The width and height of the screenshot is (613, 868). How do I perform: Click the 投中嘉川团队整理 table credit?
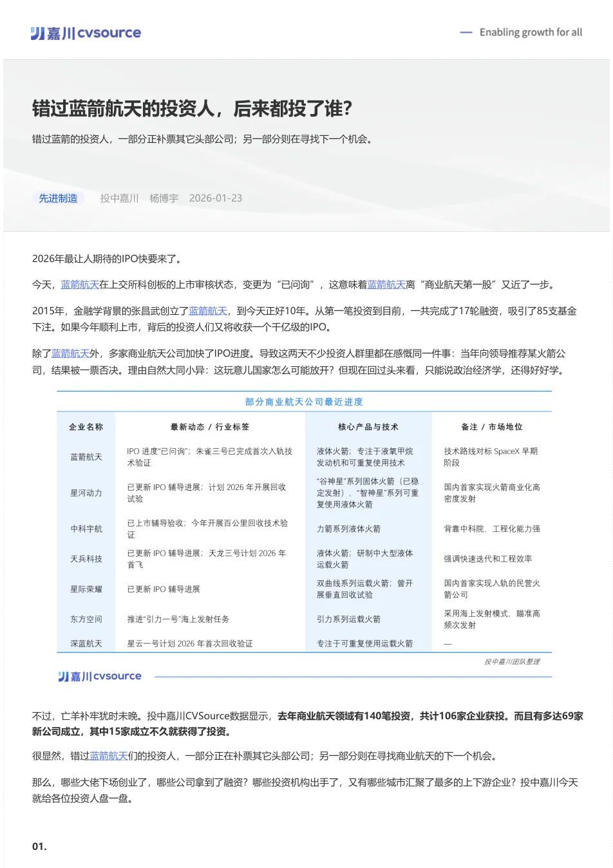512,662
